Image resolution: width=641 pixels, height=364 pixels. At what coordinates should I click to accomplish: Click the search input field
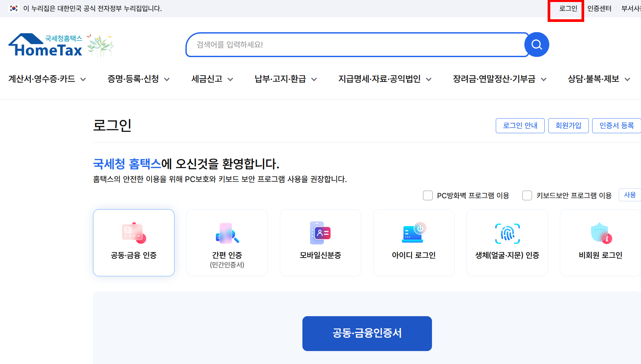tap(356, 45)
